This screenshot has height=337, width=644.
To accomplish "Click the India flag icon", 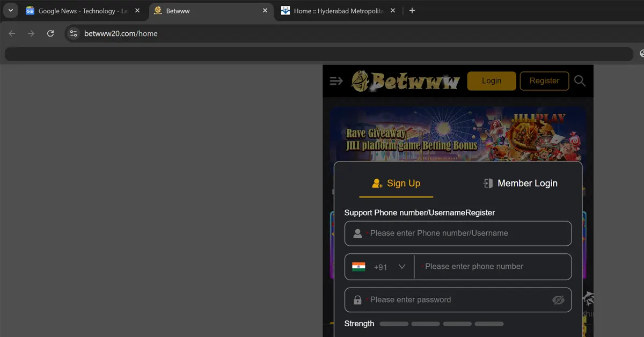I will (x=358, y=267).
